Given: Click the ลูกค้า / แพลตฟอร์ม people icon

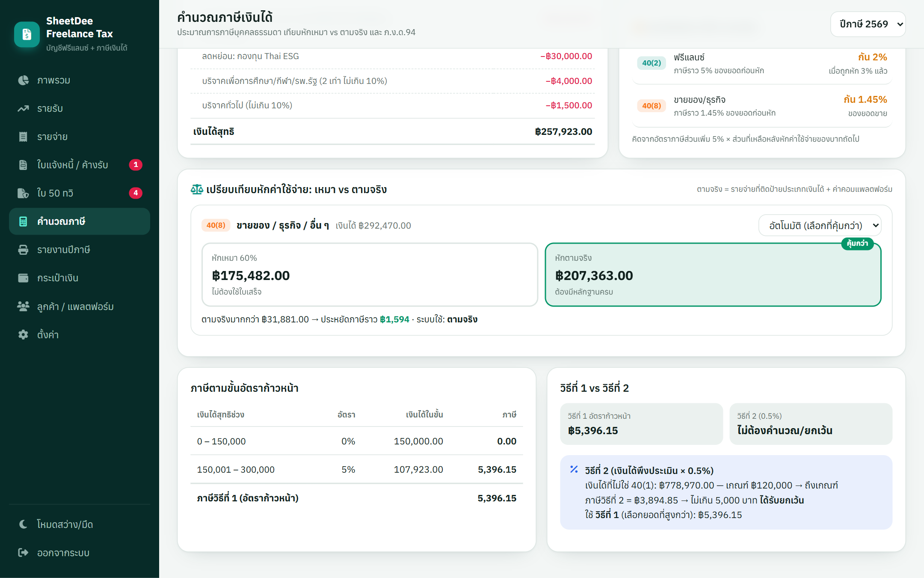Looking at the screenshot, I should [23, 306].
